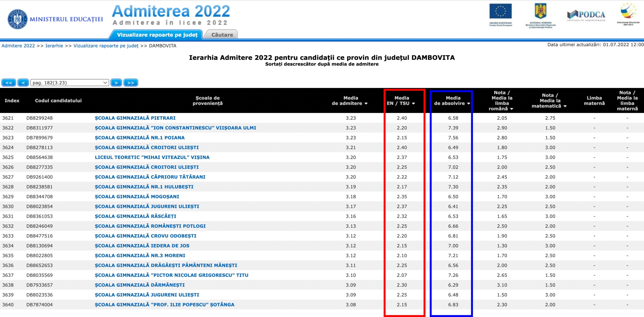The image size is (644, 317).
Task: Click candidate code DB8564638
Action: tap(39, 157)
